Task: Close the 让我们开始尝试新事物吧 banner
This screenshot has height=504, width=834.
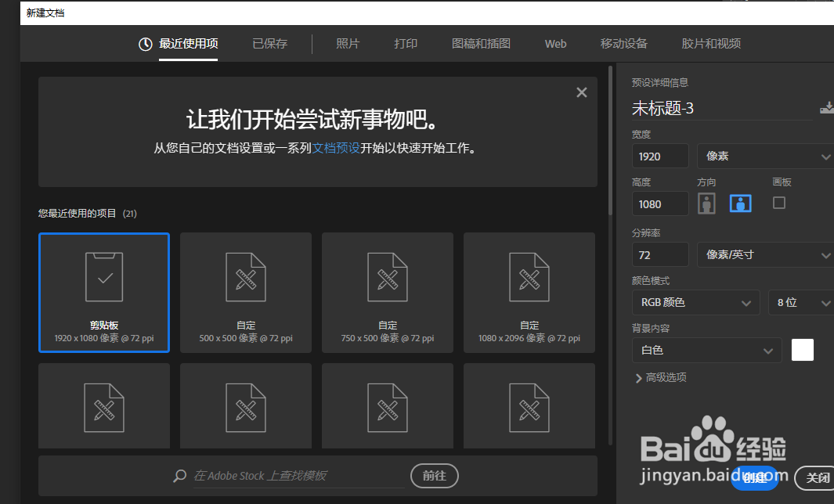Action: 582,92
